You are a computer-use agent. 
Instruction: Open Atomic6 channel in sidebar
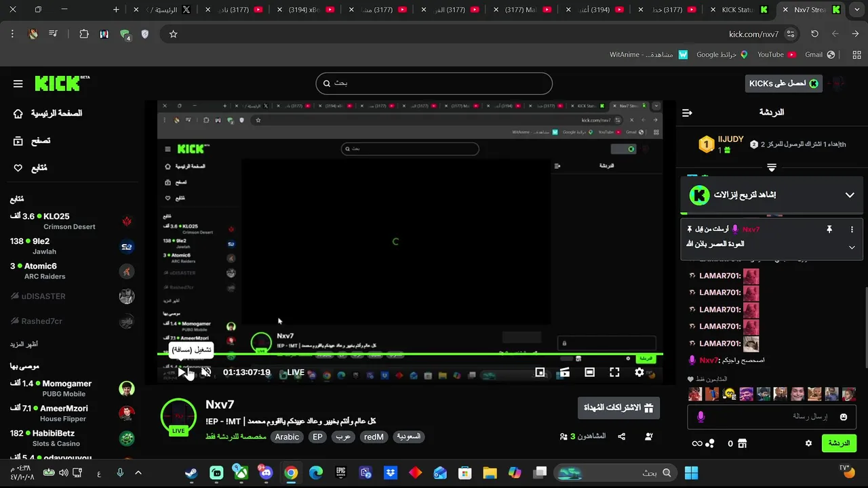point(73,271)
